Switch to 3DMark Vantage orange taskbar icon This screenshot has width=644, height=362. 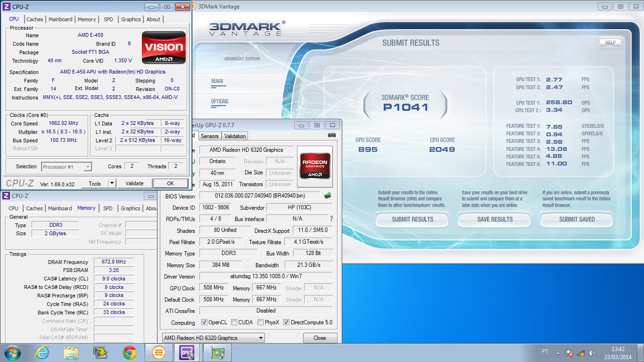tap(159, 353)
